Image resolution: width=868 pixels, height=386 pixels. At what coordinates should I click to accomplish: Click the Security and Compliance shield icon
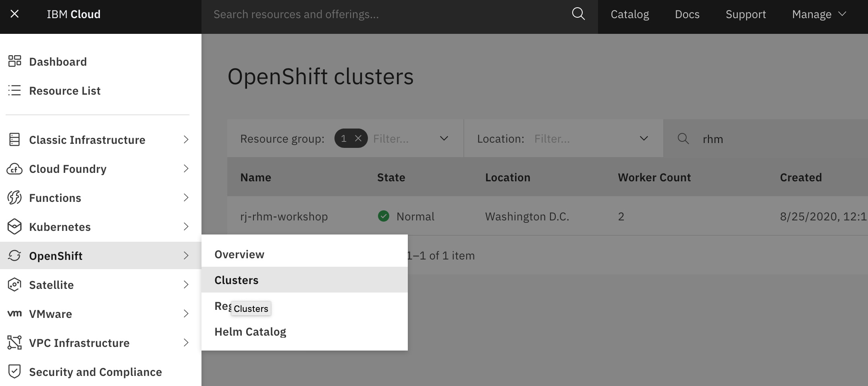tap(15, 371)
